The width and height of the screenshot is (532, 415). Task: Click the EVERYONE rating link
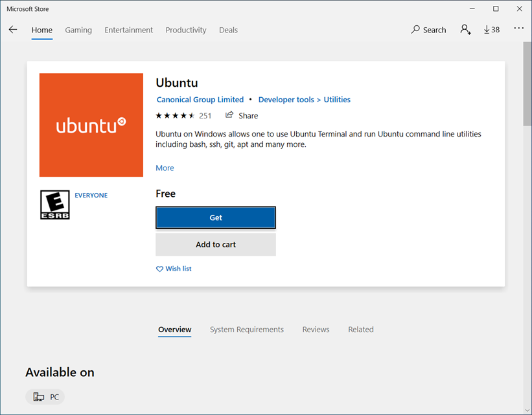click(91, 196)
